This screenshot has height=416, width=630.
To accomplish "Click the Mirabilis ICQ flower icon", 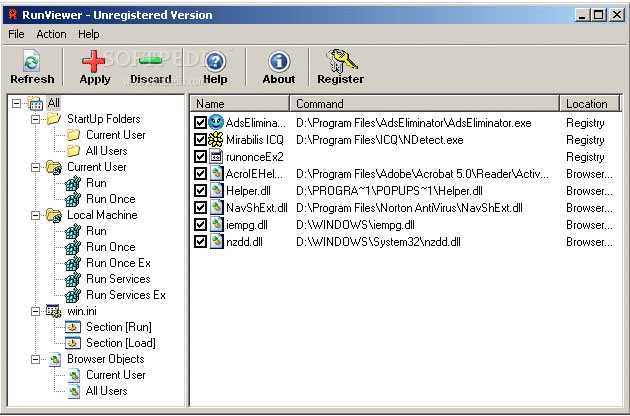I will point(216,139).
